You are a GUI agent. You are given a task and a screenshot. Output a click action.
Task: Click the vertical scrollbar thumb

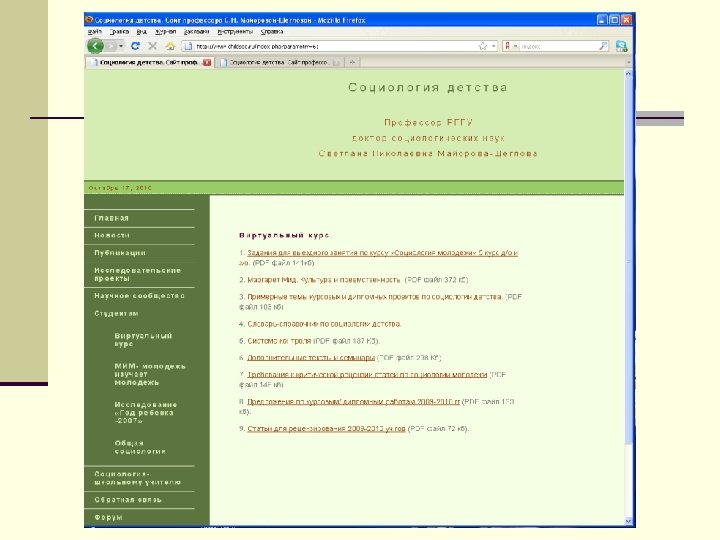click(x=628, y=261)
